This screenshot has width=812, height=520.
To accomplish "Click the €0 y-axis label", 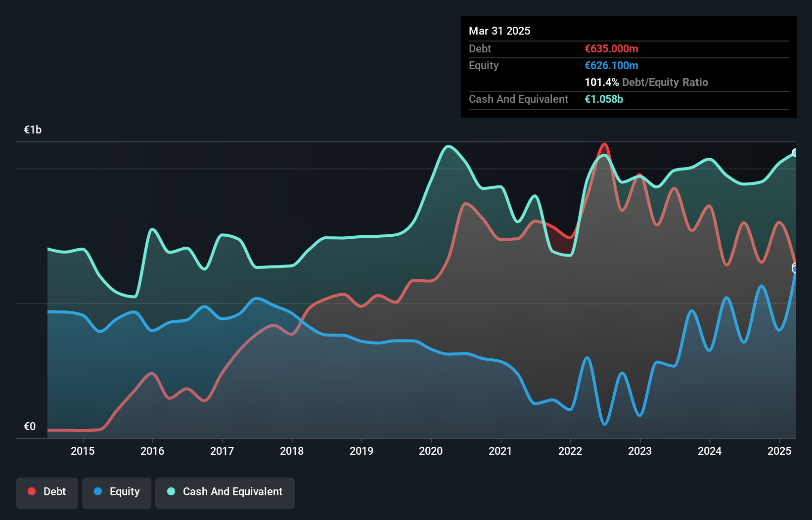I will pyautogui.click(x=30, y=427).
